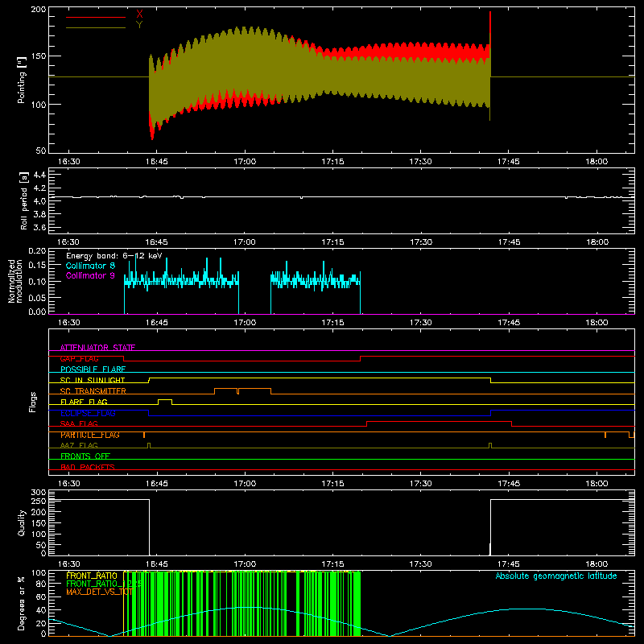The height and width of the screenshot is (644, 644).
Task: Click the 200 tick on the Pointing axis
Action: [39, 10]
